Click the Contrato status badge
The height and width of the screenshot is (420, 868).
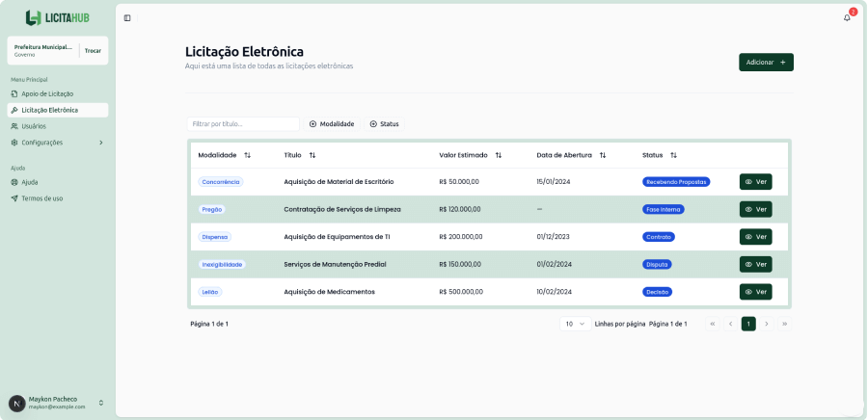tap(659, 237)
